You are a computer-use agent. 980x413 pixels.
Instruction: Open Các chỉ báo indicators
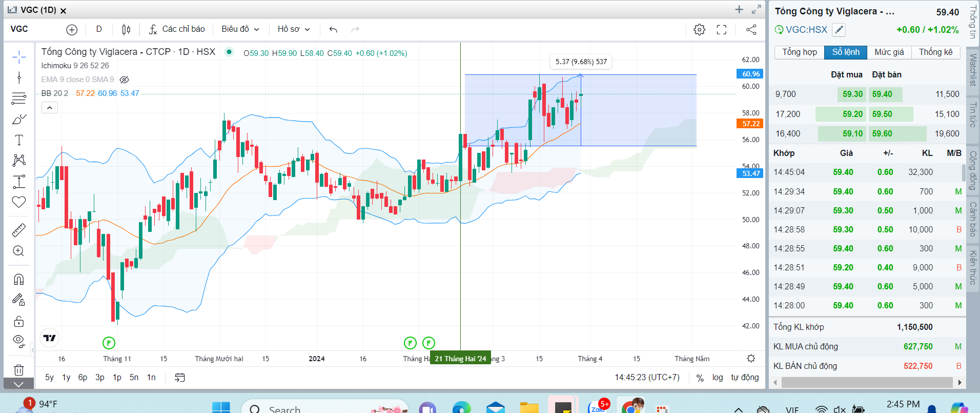pos(177,29)
